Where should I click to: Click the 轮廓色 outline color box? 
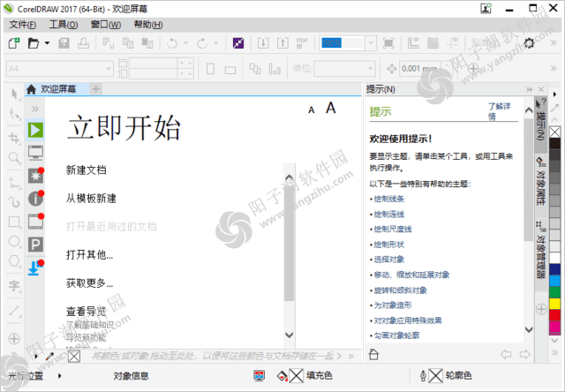point(435,376)
